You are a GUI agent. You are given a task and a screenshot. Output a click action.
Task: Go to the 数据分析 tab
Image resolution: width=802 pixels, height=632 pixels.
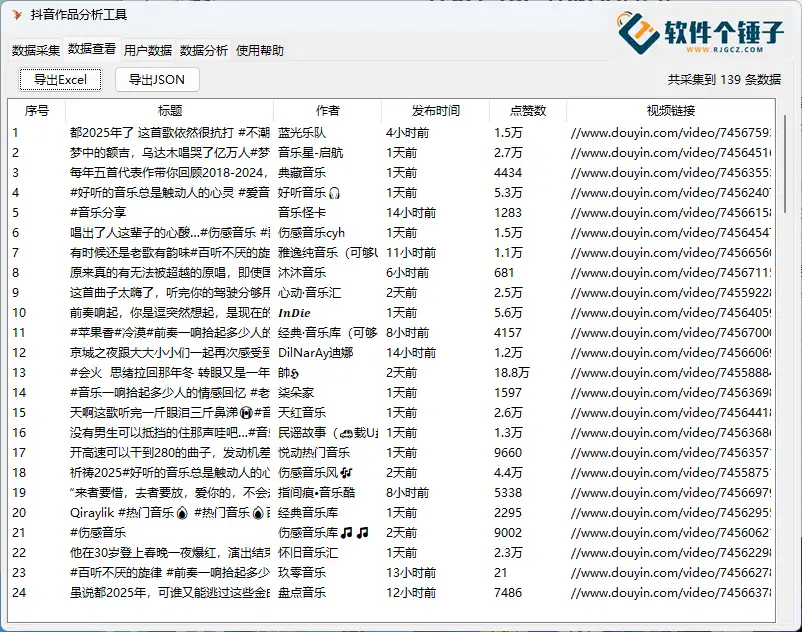pyautogui.click(x=204, y=50)
